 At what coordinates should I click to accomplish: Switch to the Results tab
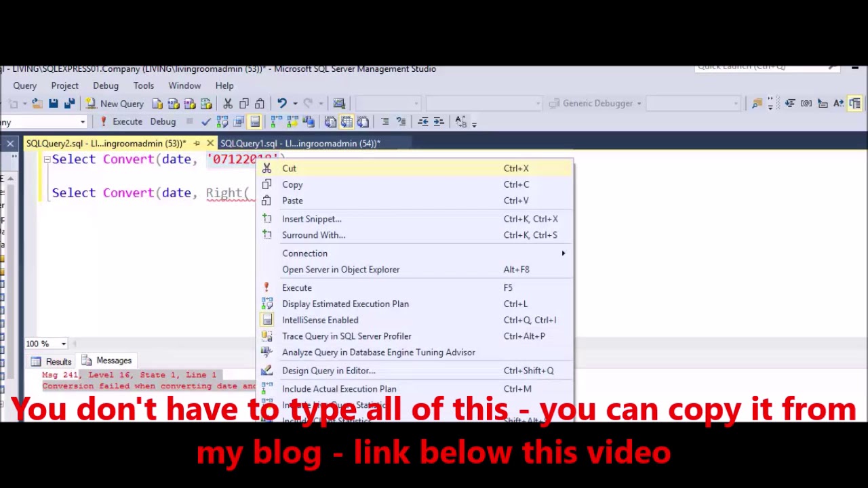pos(52,361)
